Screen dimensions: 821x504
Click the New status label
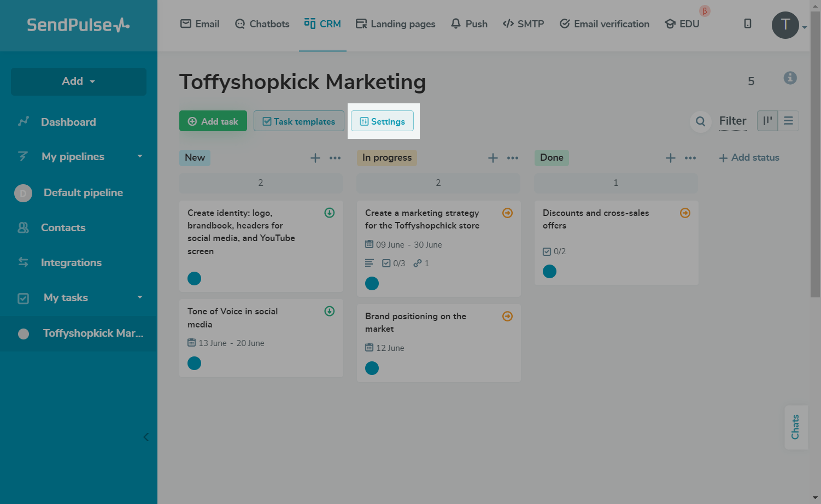point(195,157)
